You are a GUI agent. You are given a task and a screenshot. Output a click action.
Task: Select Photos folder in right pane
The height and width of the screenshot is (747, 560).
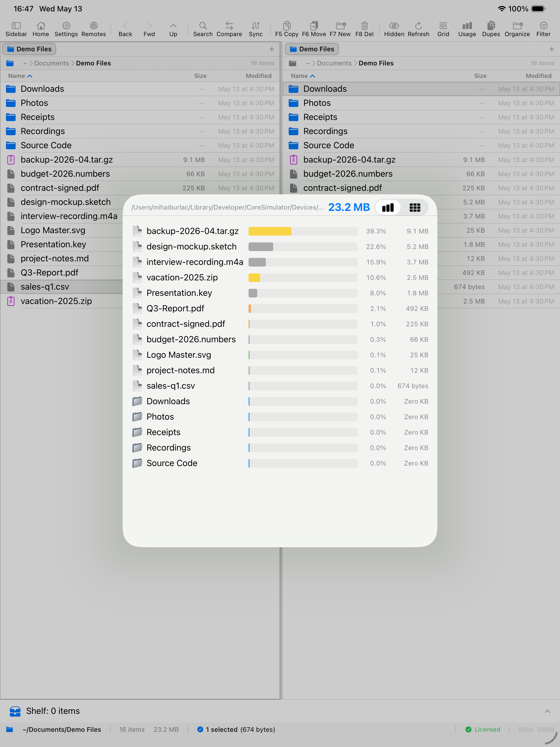pyautogui.click(x=421, y=103)
